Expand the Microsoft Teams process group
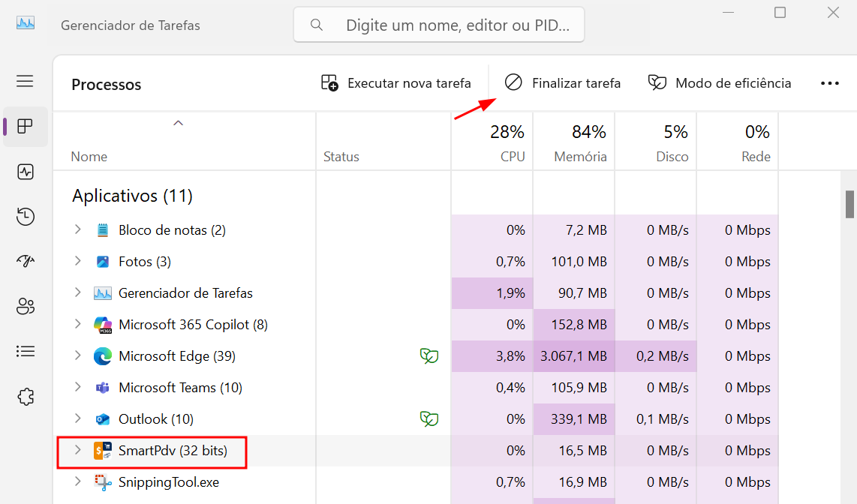The width and height of the screenshot is (857, 504). (x=77, y=387)
